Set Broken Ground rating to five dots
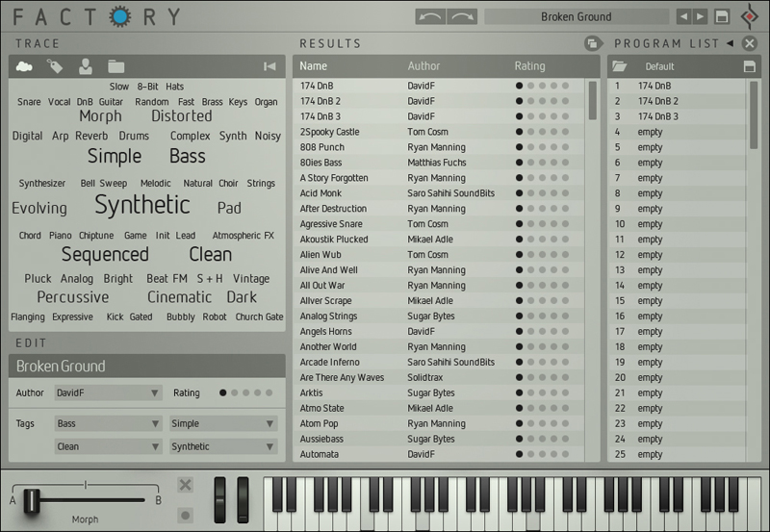The image size is (770, 532). point(269,393)
